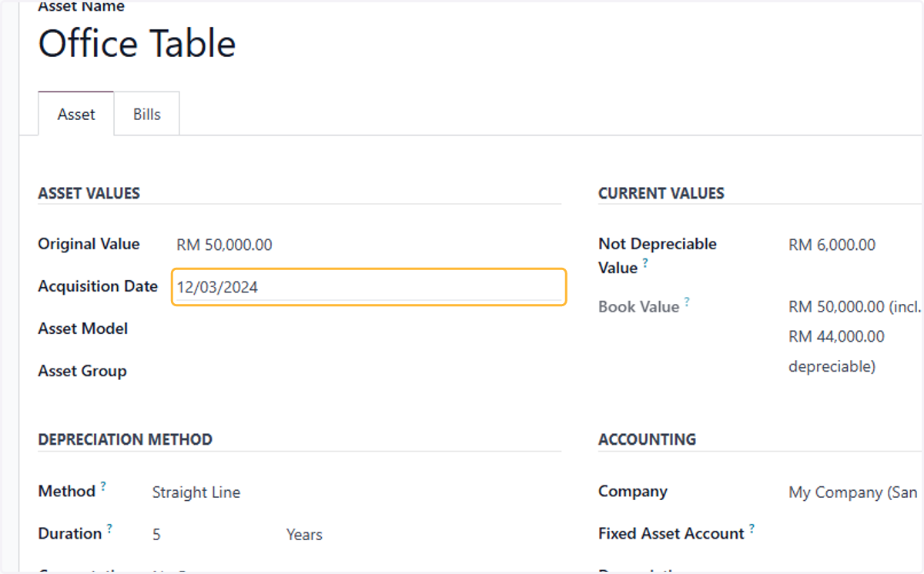
Task: Click the RM 44,000.00 depreciable amount
Action: click(836, 336)
